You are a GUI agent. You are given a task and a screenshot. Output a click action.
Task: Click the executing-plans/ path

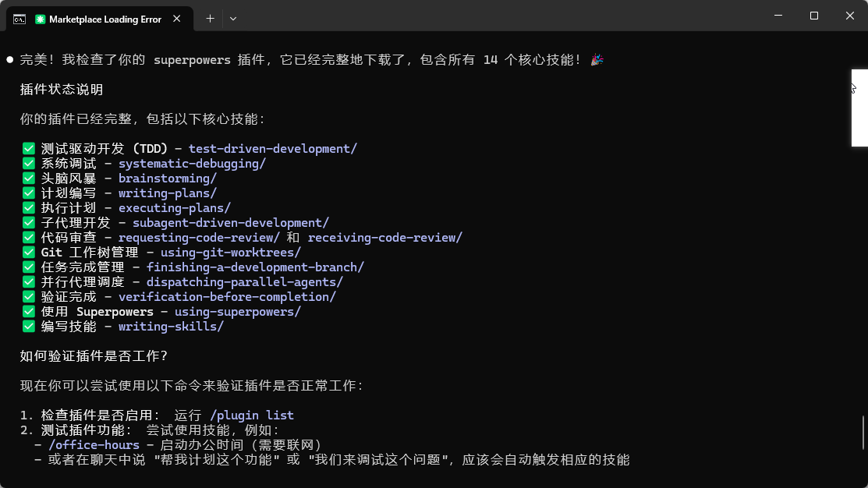tap(175, 208)
